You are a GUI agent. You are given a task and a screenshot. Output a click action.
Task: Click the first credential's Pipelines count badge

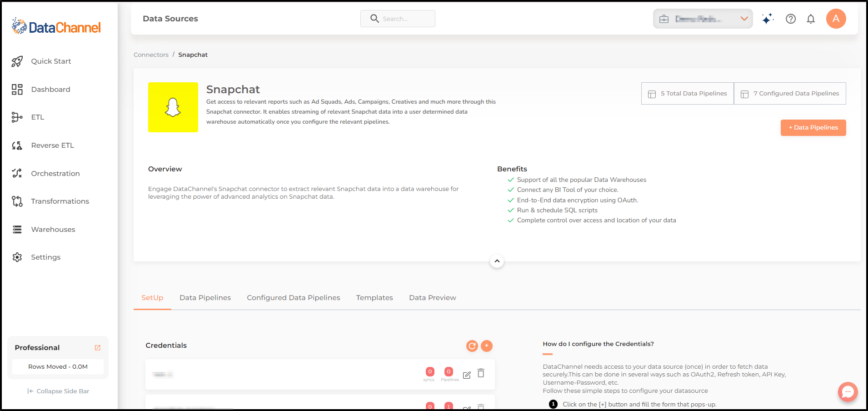449,371
